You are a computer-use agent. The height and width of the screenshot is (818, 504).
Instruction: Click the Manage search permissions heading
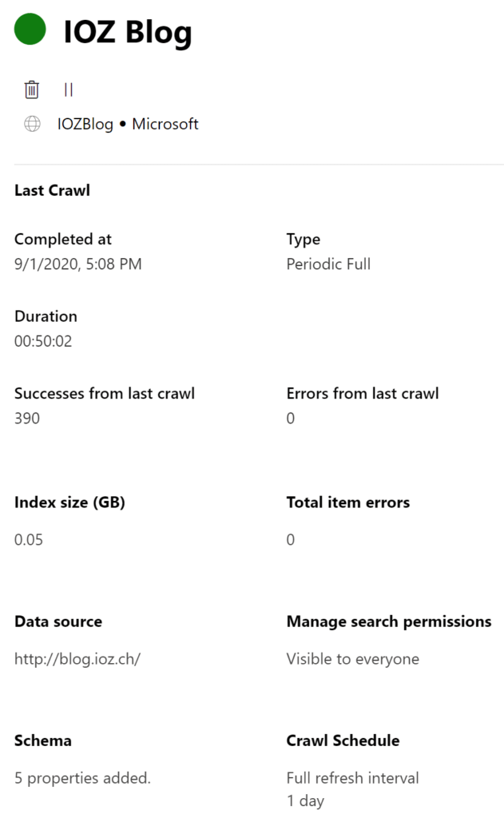point(389,621)
